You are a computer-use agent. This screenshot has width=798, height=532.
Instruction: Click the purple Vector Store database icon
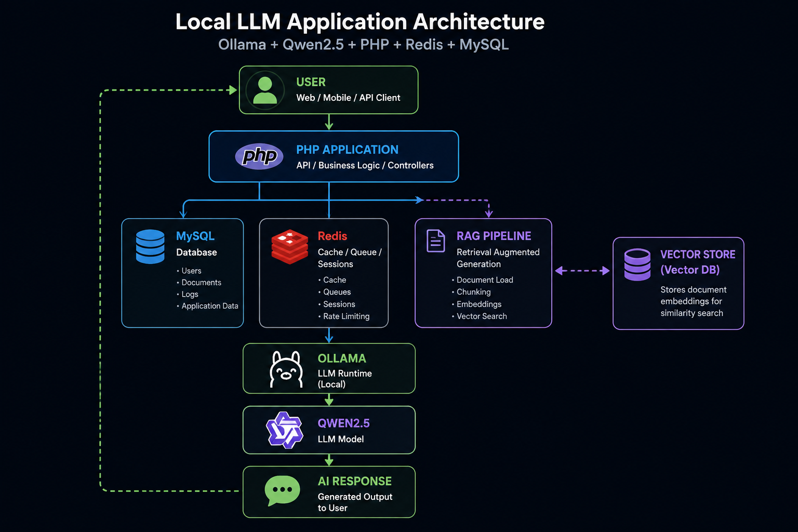pyautogui.click(x=637, y=264)
